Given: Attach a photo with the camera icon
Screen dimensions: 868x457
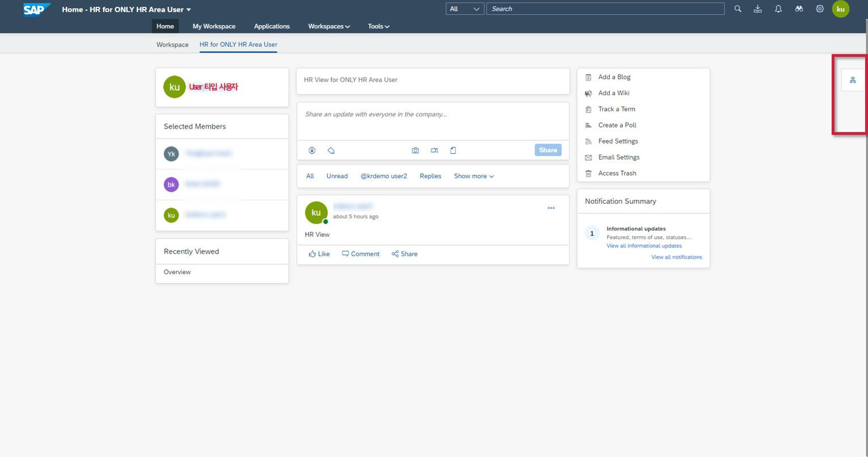Looking at the screenshot, I should click(415, 150).
